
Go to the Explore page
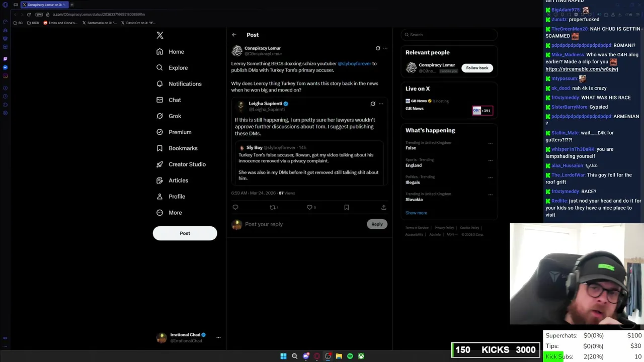172,68
